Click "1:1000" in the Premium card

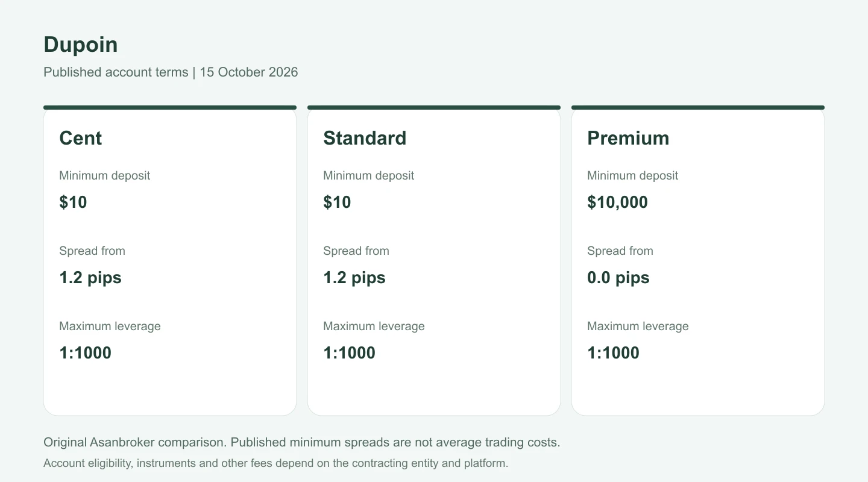[613, 353]
